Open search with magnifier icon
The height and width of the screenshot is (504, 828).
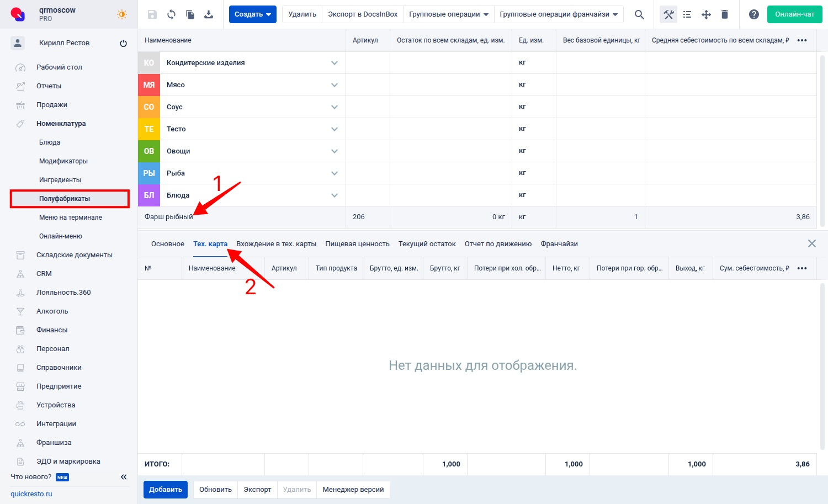tap(639, 14)
